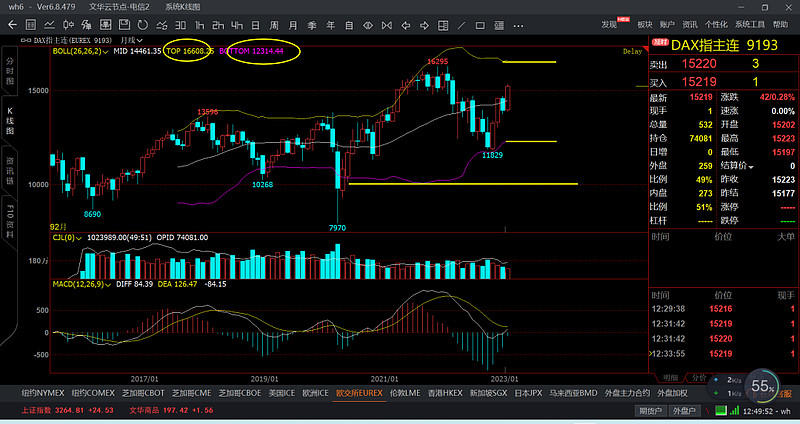The width and height of the screenshot is (800, 424).
Task: Select the custom (自) period icon
Action: click(349, 25)
